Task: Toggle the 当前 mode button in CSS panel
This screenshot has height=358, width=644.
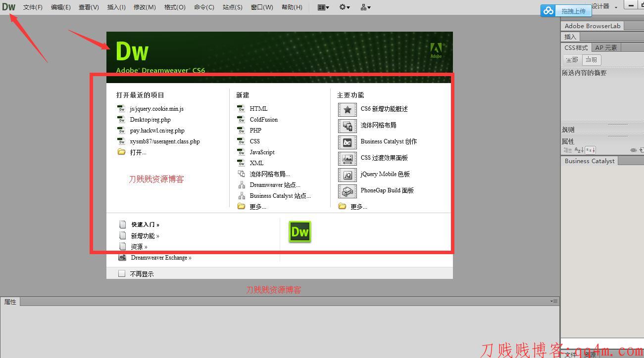Action: pos(591,60)
